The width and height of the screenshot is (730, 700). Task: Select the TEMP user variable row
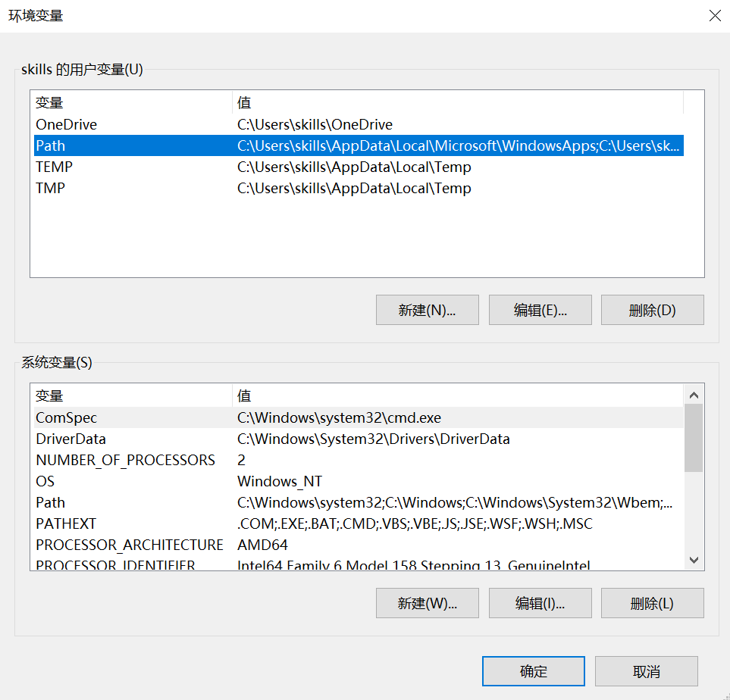tap(152, 167)
